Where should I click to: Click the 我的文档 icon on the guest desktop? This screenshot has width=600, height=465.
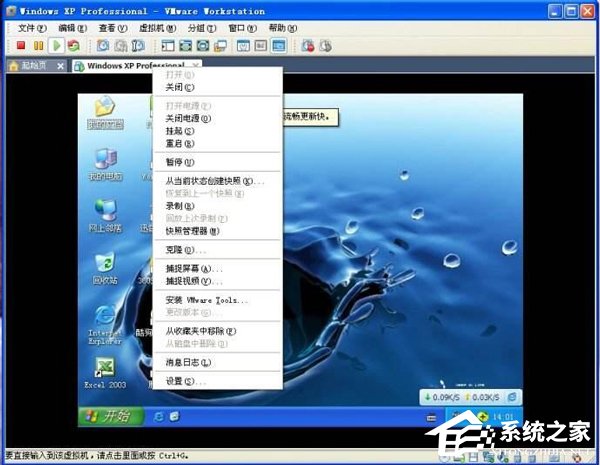[105, 113]
